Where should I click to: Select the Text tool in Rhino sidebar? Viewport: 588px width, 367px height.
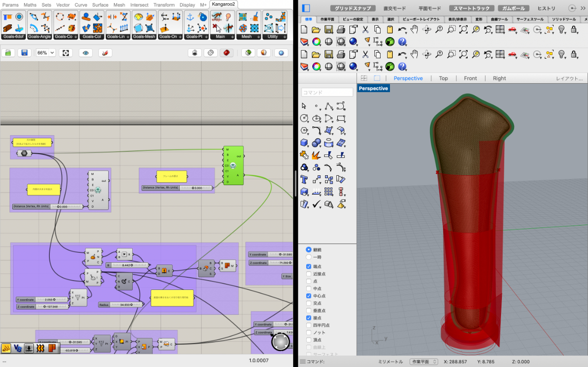pos(304,179)
